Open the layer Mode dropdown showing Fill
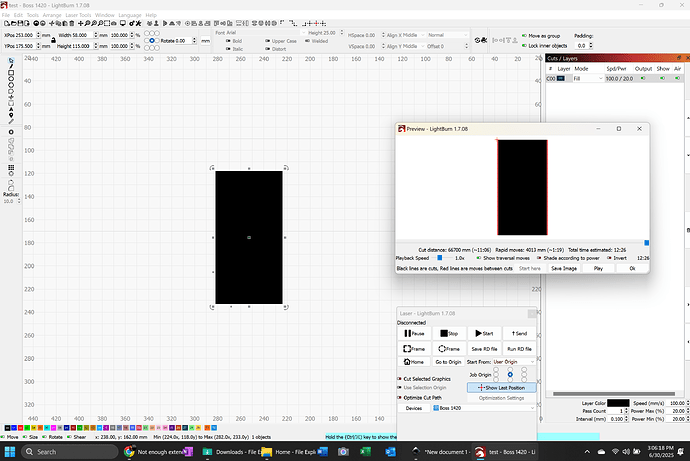The image size is (690, 461). click(x=587, y=78)
